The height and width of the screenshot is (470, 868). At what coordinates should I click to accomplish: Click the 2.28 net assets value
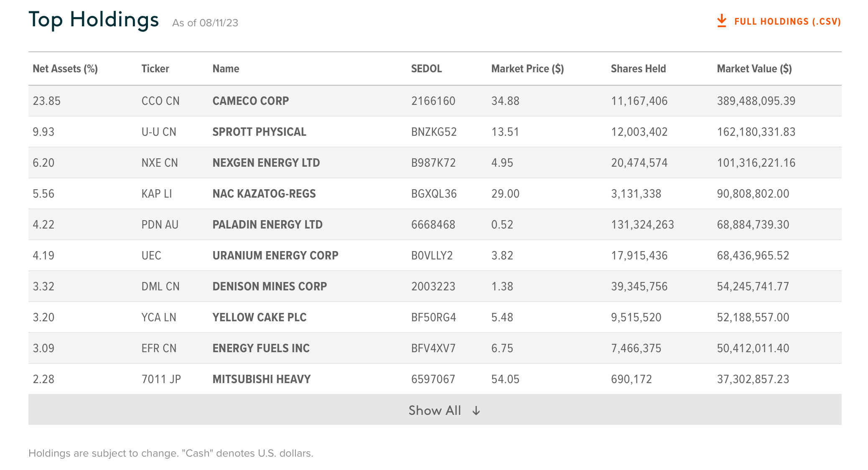[x=43, y=379]
